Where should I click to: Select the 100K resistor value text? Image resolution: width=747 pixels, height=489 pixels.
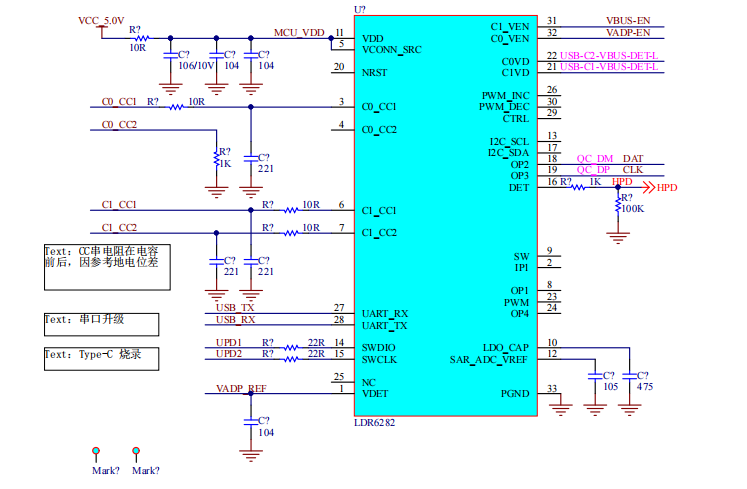click(633, 209)
